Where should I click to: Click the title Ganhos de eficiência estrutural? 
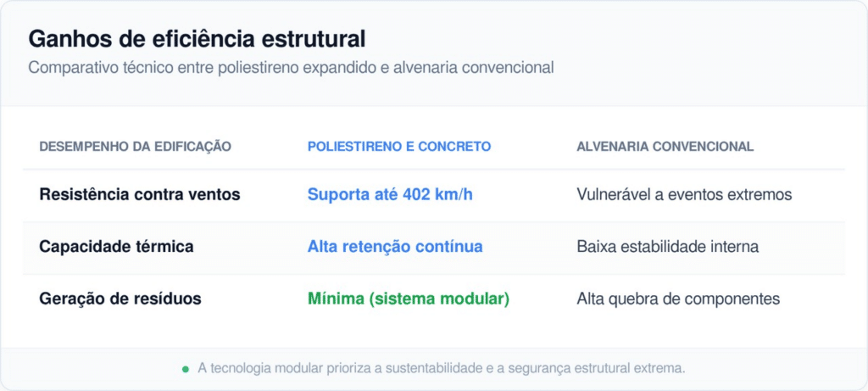[198, 39]
